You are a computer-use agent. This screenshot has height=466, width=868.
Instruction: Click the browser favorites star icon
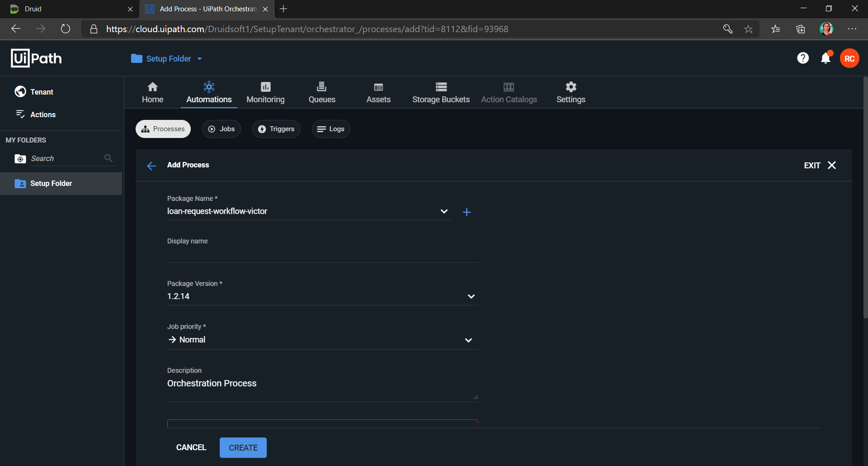click(749, 29)
